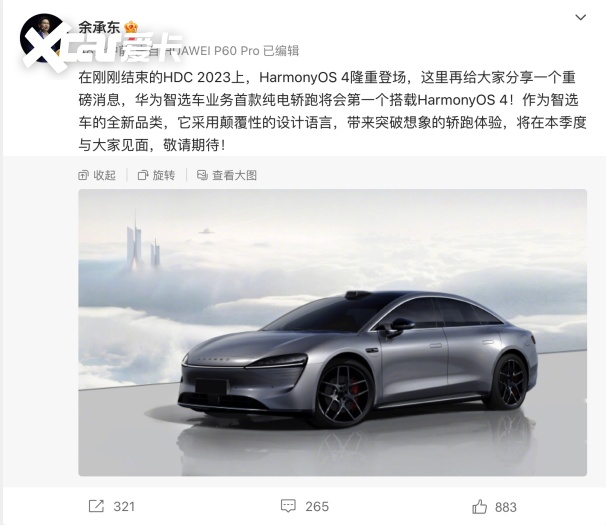Open the comments bubble icon
This screenshot has width=606, height=525.
tap(288, 506)
